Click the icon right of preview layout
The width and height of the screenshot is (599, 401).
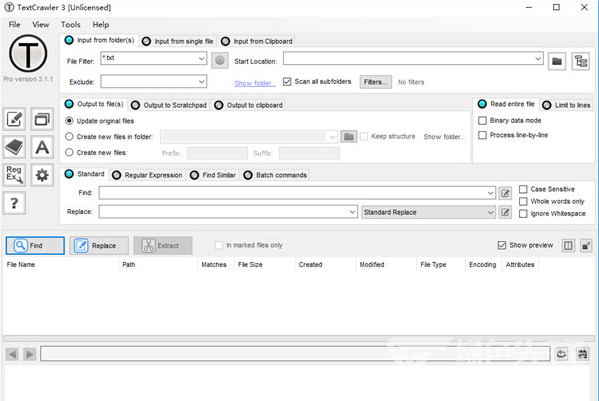586,246
